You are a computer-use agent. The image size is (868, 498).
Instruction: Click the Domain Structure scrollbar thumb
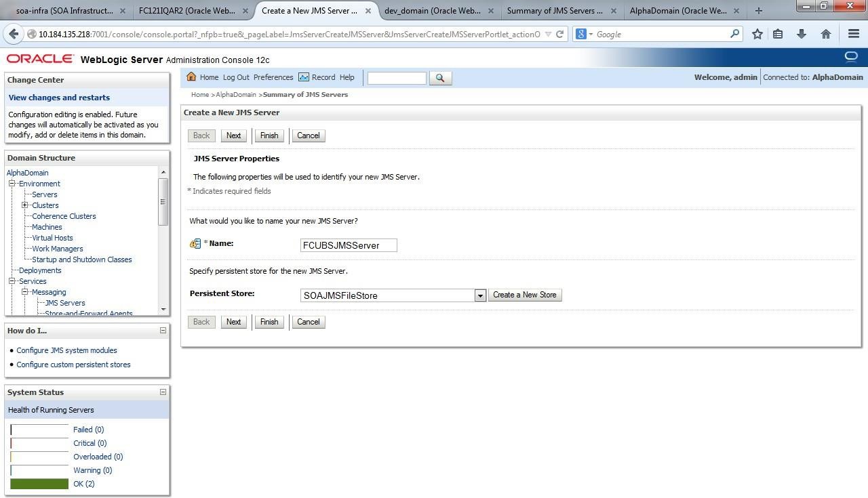[x=163, y=201]
